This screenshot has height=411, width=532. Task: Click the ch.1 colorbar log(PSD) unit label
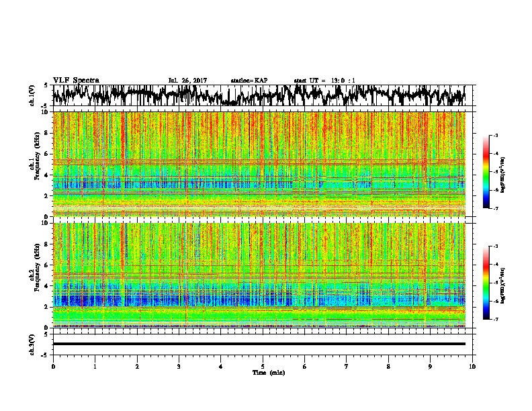point(502,175)
